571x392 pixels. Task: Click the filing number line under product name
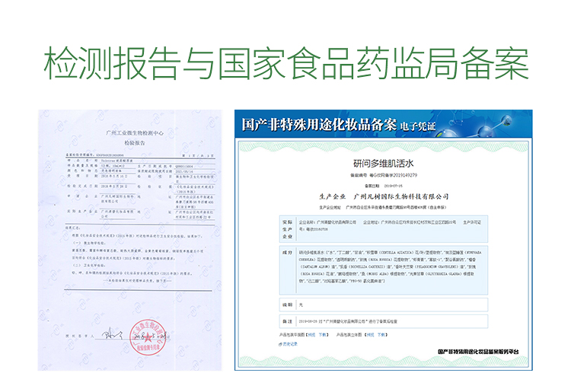[384, 175]
